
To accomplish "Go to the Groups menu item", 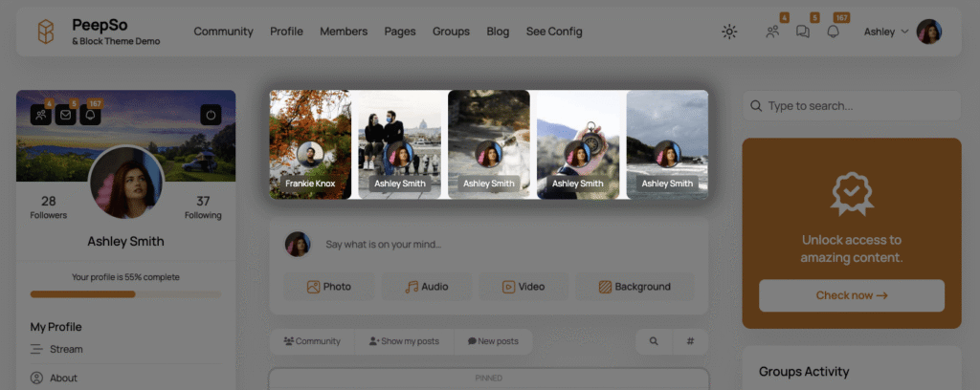I will (x=451, y=32).
